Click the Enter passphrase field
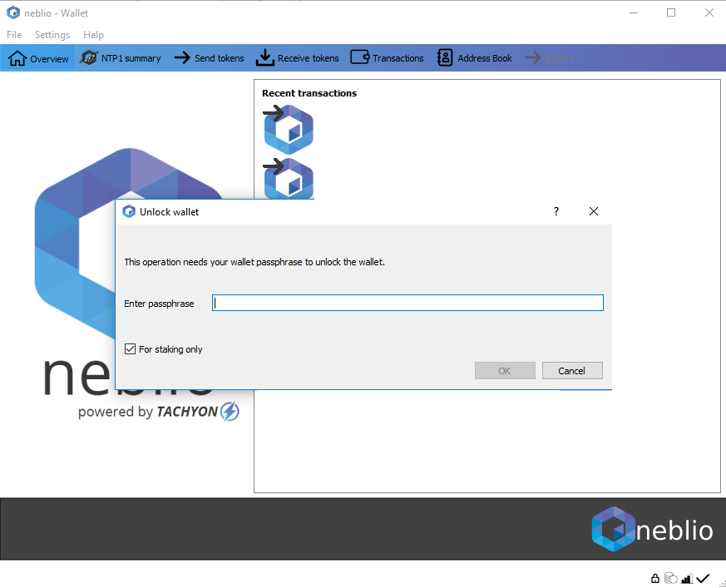Image resolution: width=726 pixels, height=588 pixels. point(407,303)
